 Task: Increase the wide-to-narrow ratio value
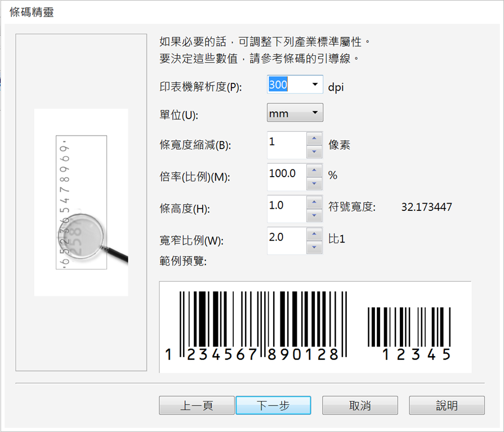314,233
